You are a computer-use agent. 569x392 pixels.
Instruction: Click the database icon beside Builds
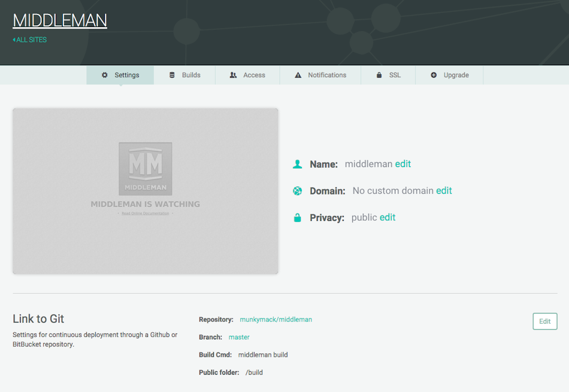[x=172, y=75]
